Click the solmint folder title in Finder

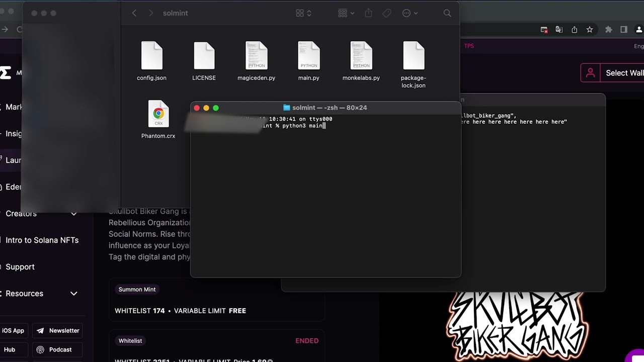[176, 13]
